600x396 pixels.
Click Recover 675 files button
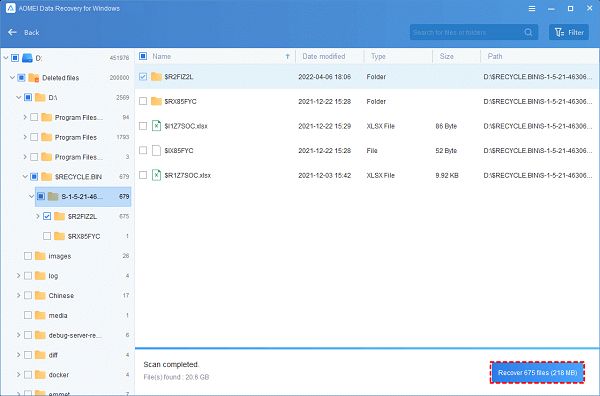537,372
